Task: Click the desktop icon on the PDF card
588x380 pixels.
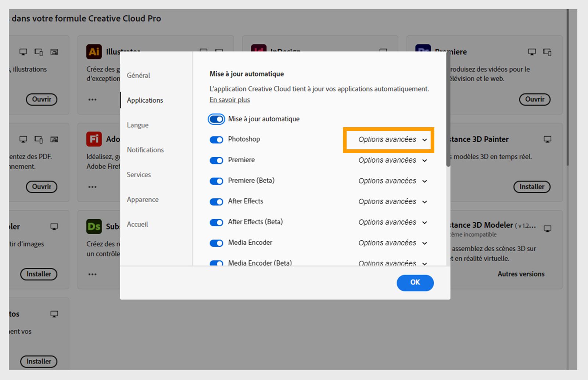Action: pos(23,139)
